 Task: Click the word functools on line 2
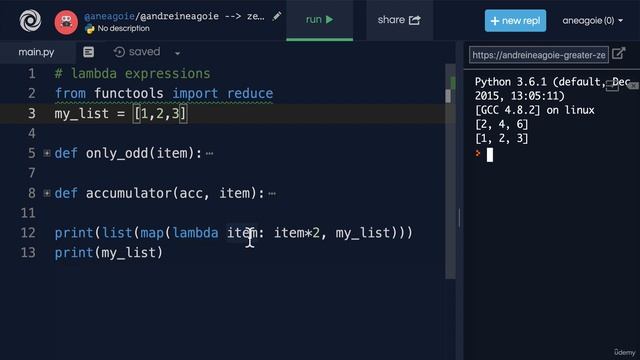pyautogui.click(x=129, y=93)
